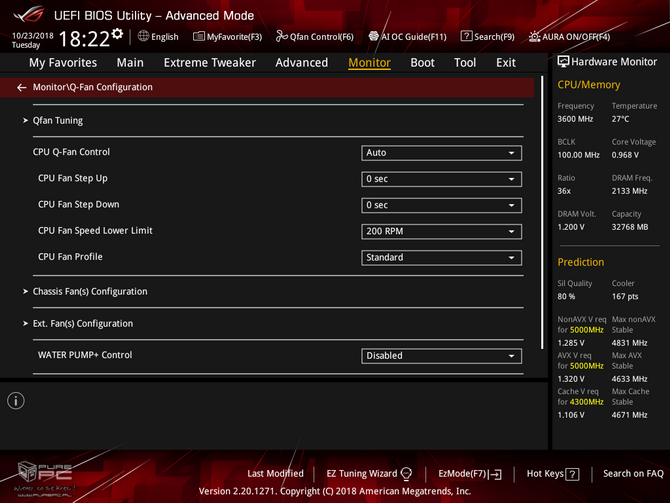Open the Exit tab
The image size is (670, 503).
(506, 63)
